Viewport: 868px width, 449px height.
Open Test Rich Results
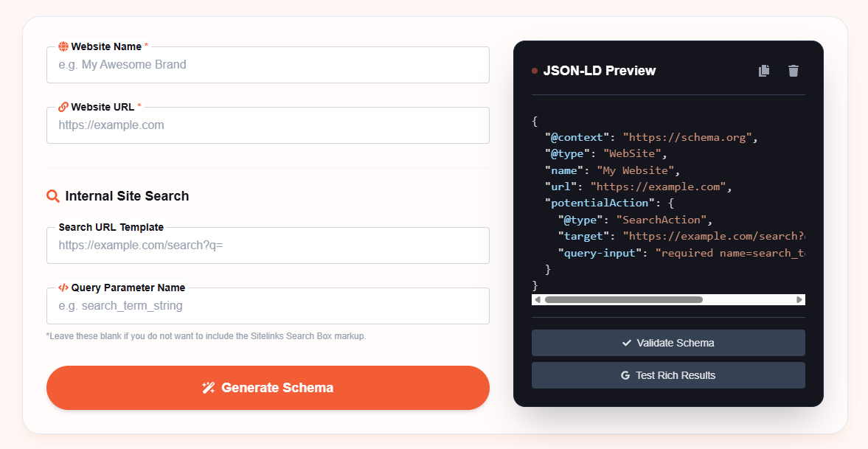[668, 375]
